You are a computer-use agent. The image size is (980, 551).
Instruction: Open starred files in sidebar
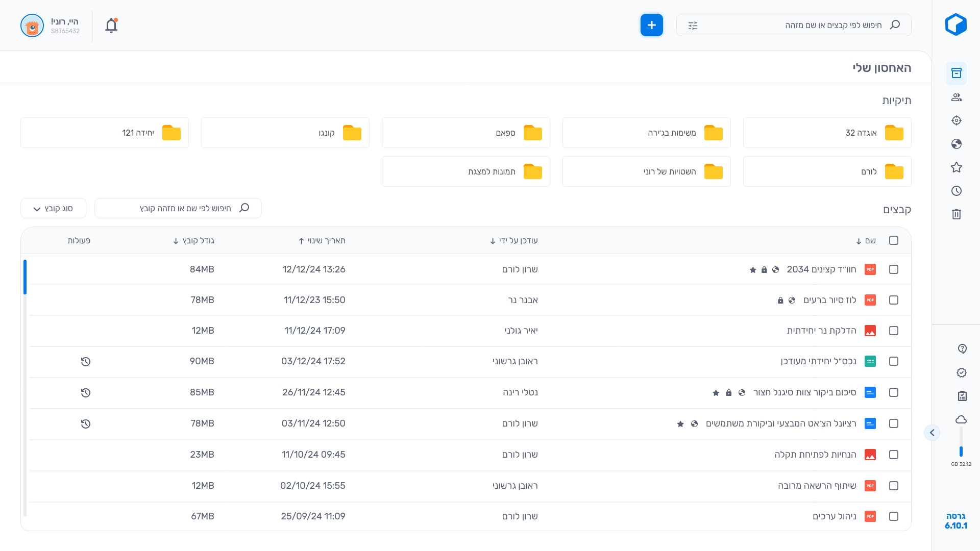tap(957, 167)
